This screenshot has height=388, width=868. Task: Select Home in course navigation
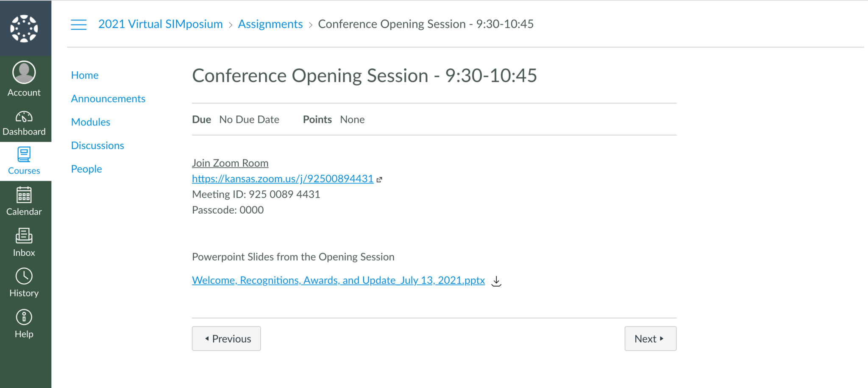[85, 75]
